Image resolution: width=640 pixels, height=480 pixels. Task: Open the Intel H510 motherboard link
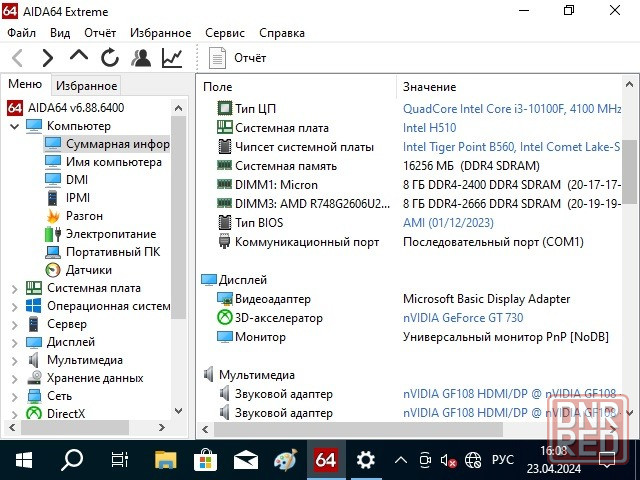[x=429, y=128]
